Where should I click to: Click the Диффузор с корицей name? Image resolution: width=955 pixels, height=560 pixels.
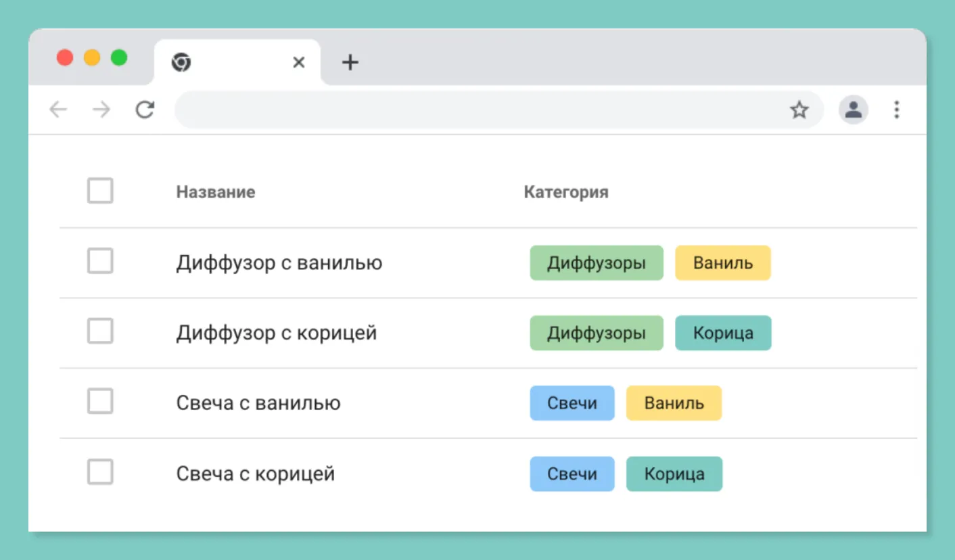coord(277,333)
